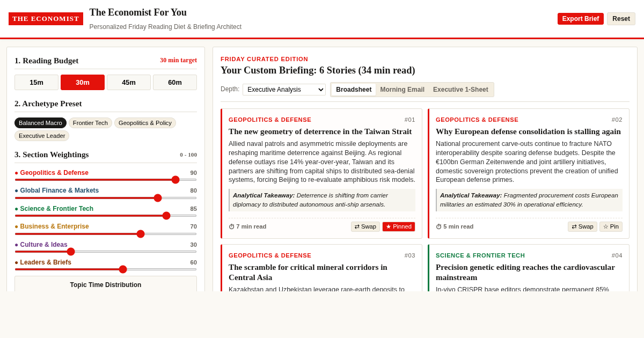Unpin the Taiwan Strait story
This screenshot has width=644, height=338.
pos(399,226)
